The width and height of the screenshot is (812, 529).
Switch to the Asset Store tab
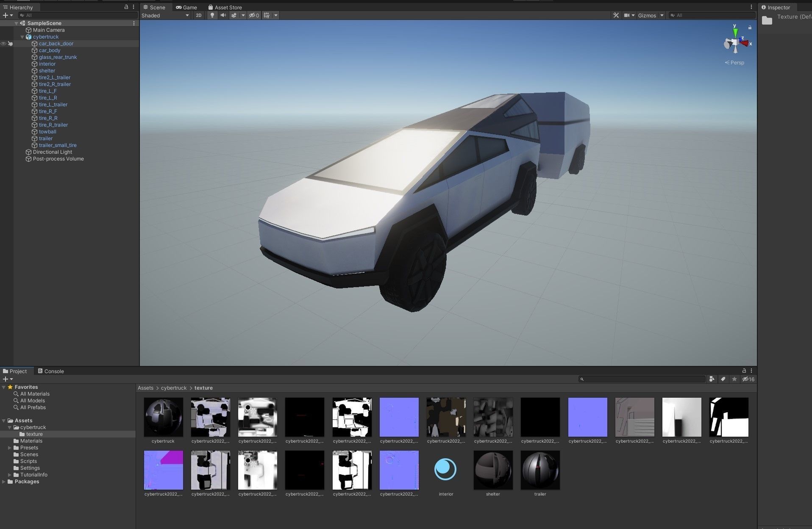point(225,7)
